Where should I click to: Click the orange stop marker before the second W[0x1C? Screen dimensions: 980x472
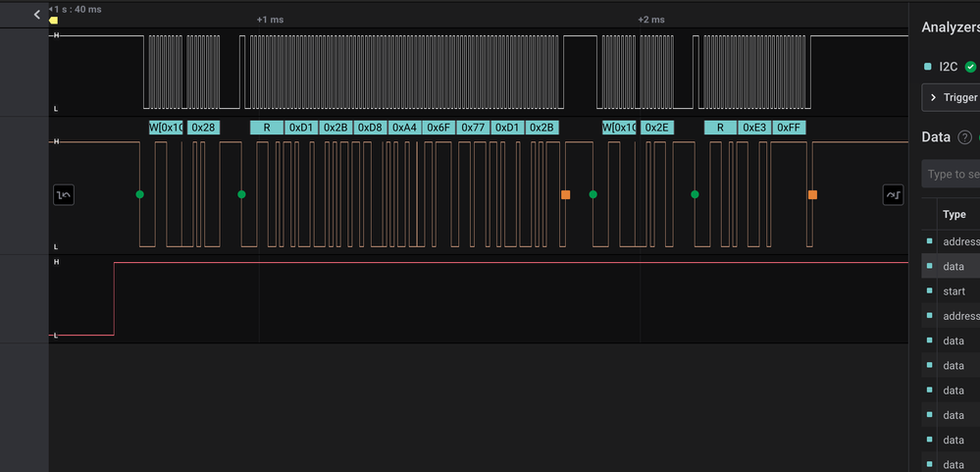point(566,194)
